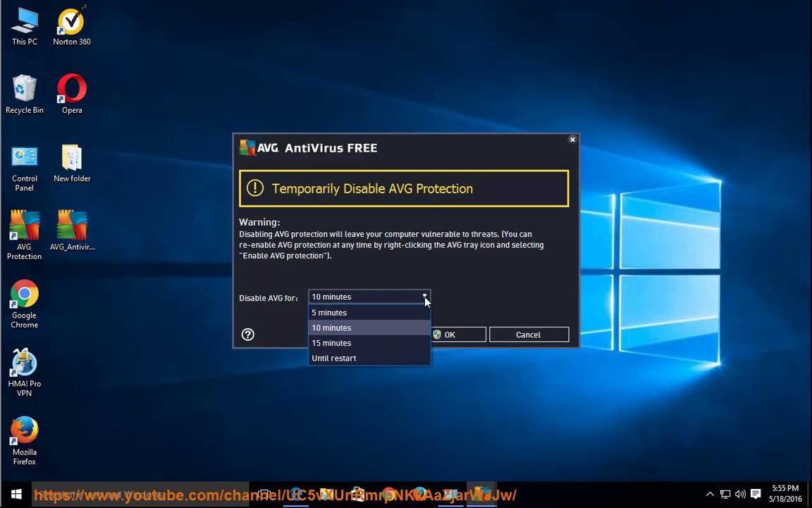
Task: Choose 5 minutes from the dropdown list
Action: [369, 313]
